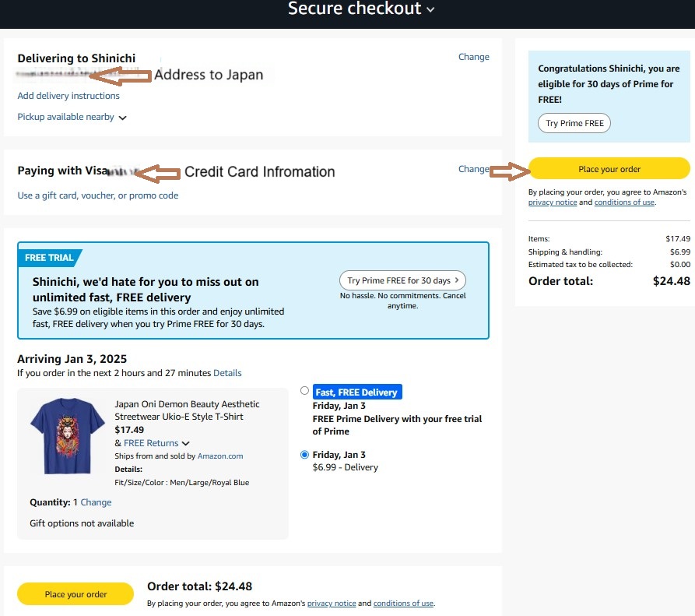Click Try Prime FREE for 30 days button
Screen dimensions: 695x616
[x=402, y=280]
